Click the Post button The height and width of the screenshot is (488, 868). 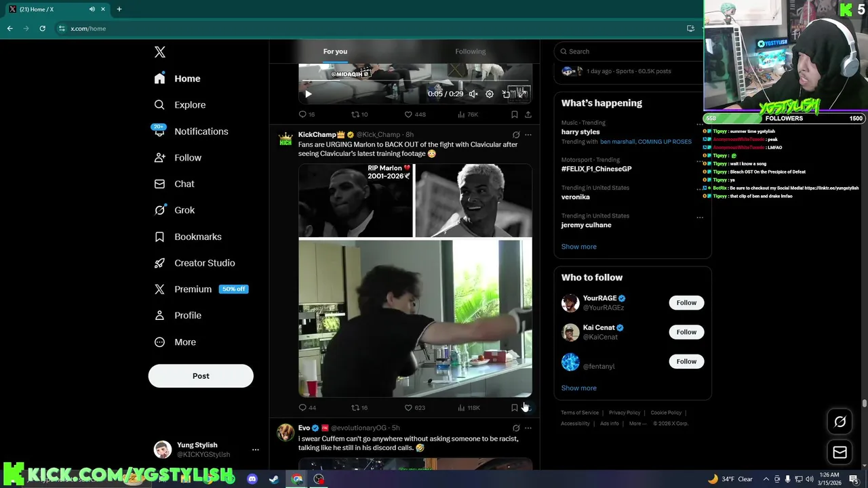click(201, 376)
